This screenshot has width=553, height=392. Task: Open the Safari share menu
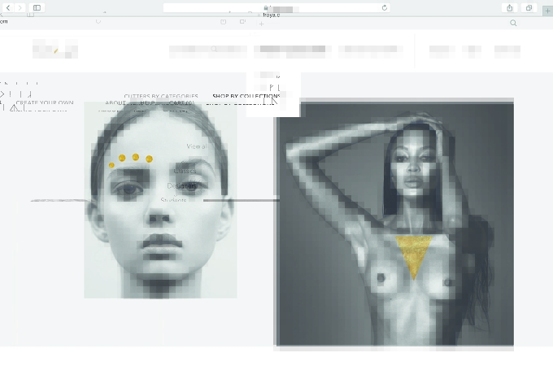point(510,8)
